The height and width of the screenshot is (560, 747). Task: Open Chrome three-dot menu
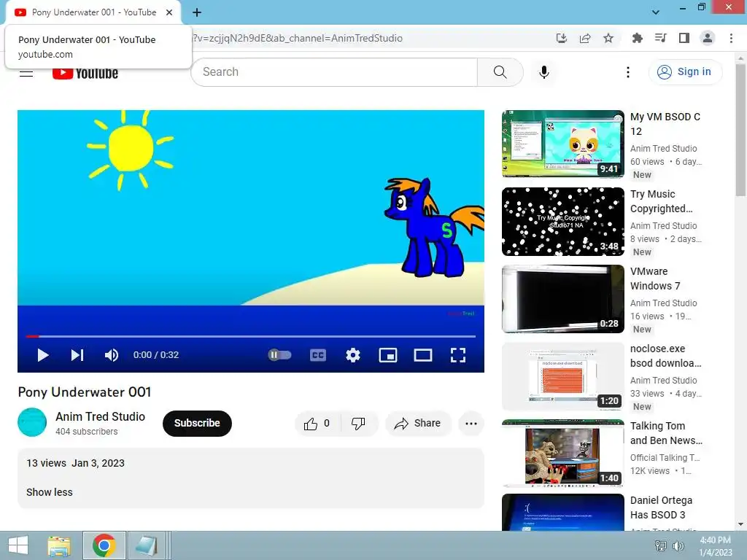coord(731,38)
